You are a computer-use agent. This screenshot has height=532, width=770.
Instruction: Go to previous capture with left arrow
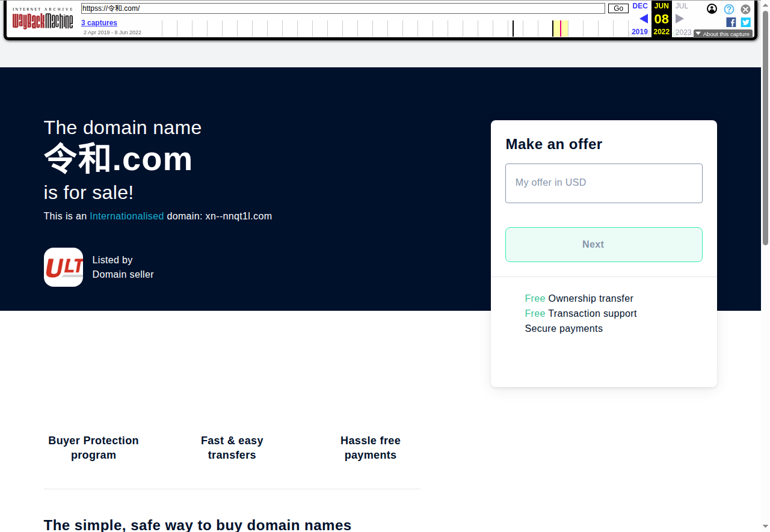643,19
